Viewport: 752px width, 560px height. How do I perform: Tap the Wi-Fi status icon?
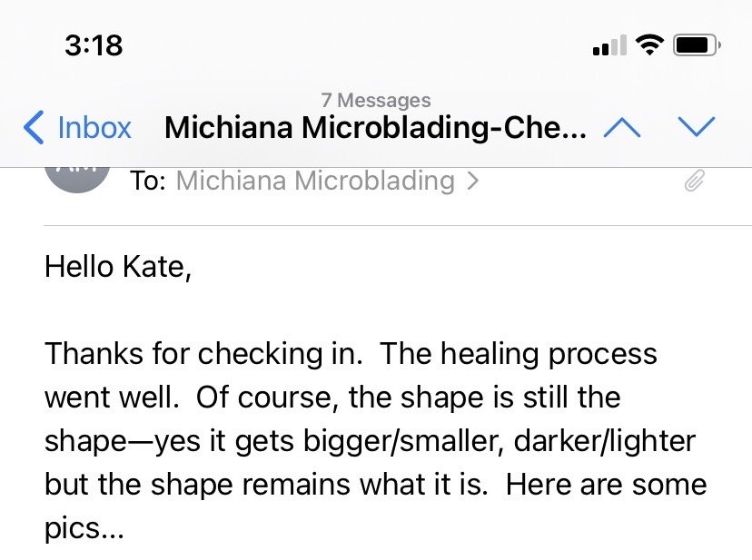coord(649,44)
